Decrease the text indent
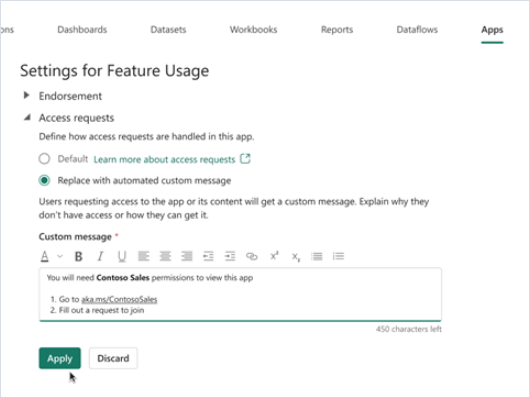This screenshot has width=530, height=397. pyautogui.click(x=208, y=256)
